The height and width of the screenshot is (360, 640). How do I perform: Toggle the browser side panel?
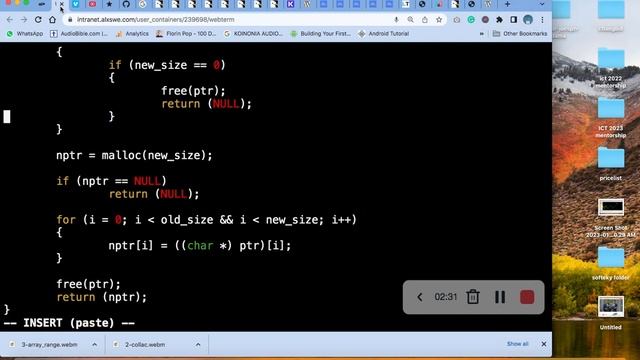coord(513,20)
